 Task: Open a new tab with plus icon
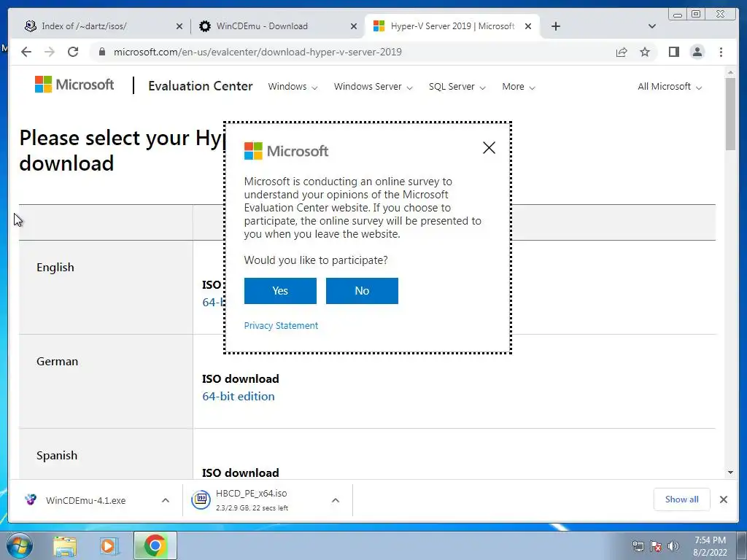pyautogui.click(x=555, y=26)
